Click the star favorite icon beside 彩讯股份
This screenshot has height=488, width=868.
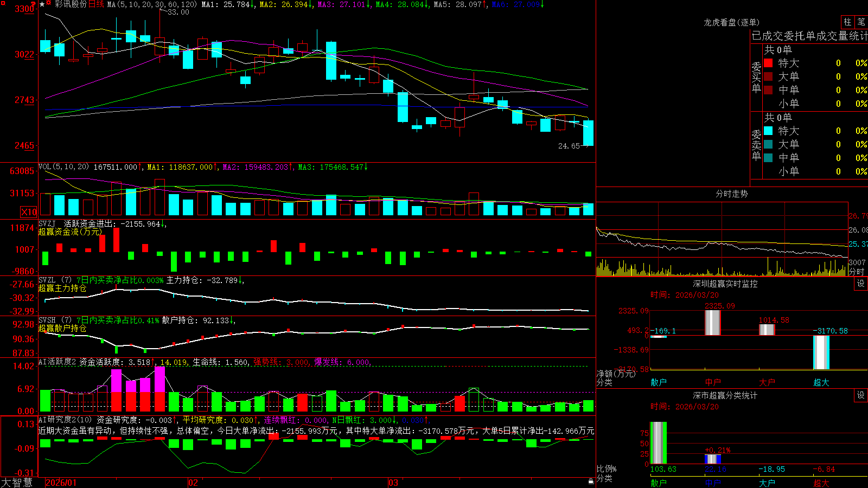[42, 4]
